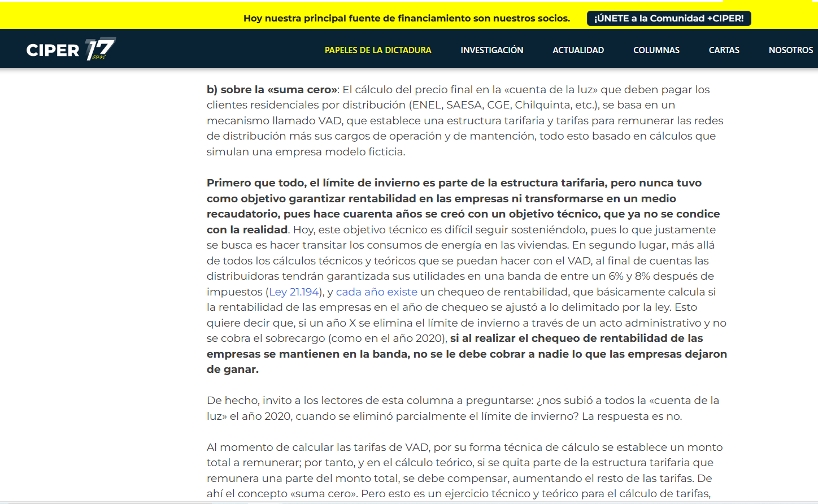Navigate to Cartas in the navbar

pyautogui.click(x=724, y=50)
